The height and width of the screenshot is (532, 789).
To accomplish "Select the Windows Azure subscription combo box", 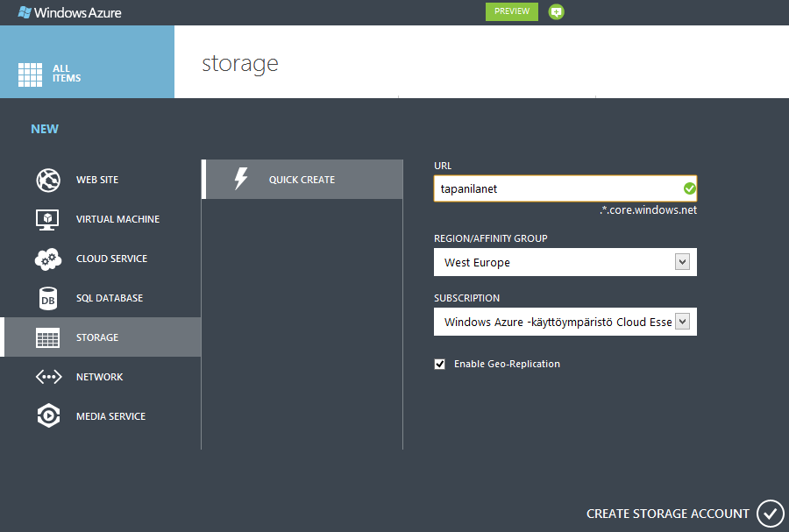I will [565, 322].
